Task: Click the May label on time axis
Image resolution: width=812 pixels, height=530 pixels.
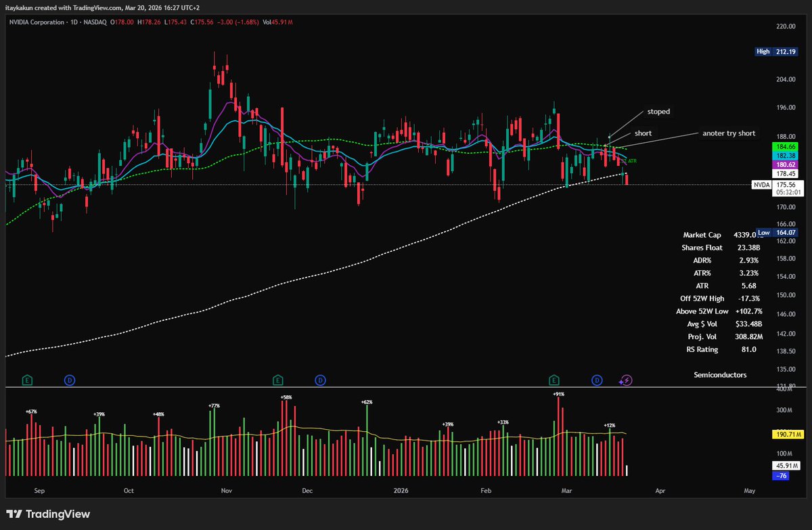Action: coord(749,490)
